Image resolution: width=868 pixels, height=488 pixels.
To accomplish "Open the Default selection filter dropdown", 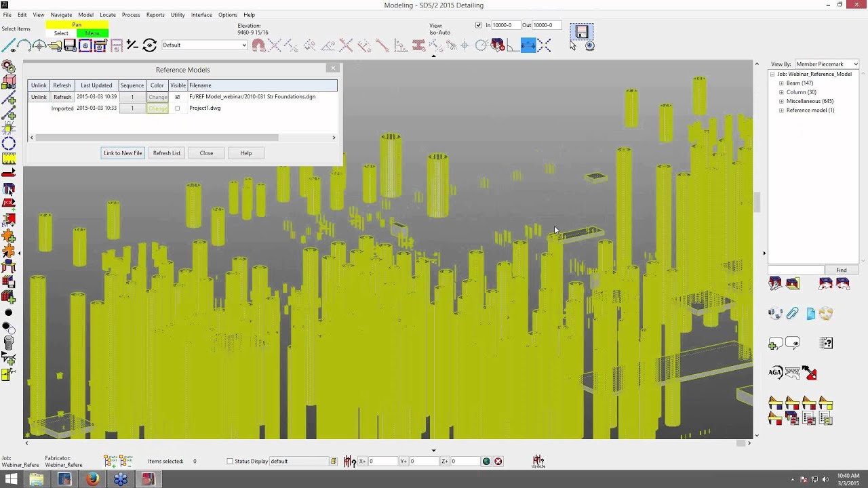I will tap(204, 45).
